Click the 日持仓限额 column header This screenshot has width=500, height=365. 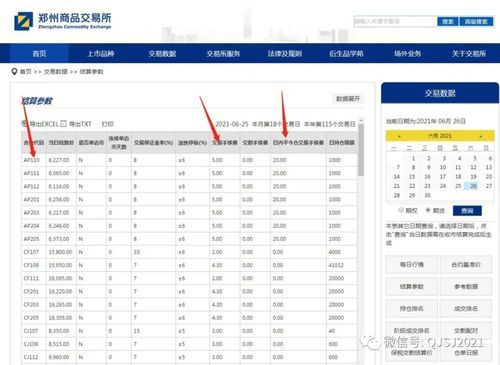click(342, 143)
